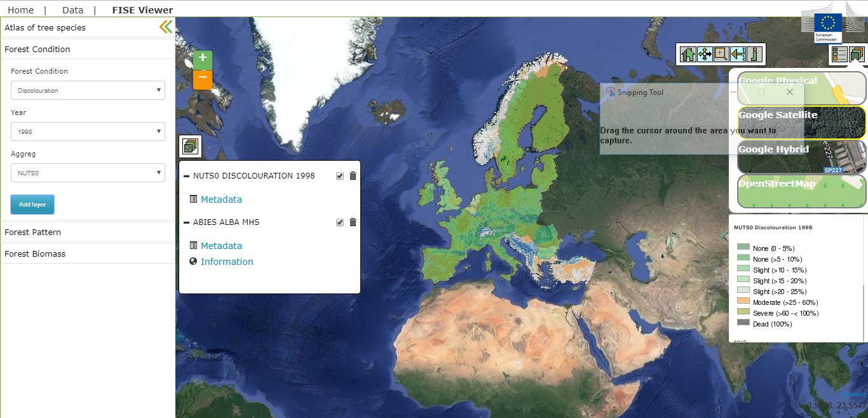Click the legend title NUTS0 Discolouration 1998
Image resolution: width=868 pixels, height=418 pixels.
point(773,227)
